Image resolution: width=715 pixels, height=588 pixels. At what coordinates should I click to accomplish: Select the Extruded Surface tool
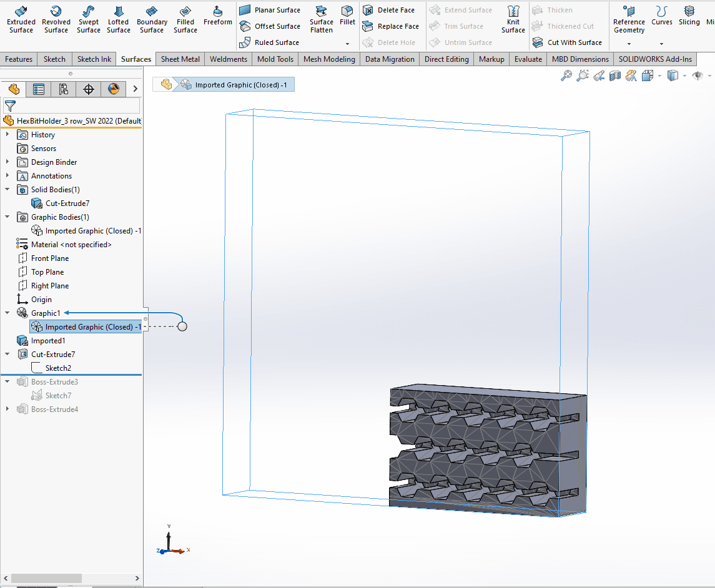(x=21, y=19)
